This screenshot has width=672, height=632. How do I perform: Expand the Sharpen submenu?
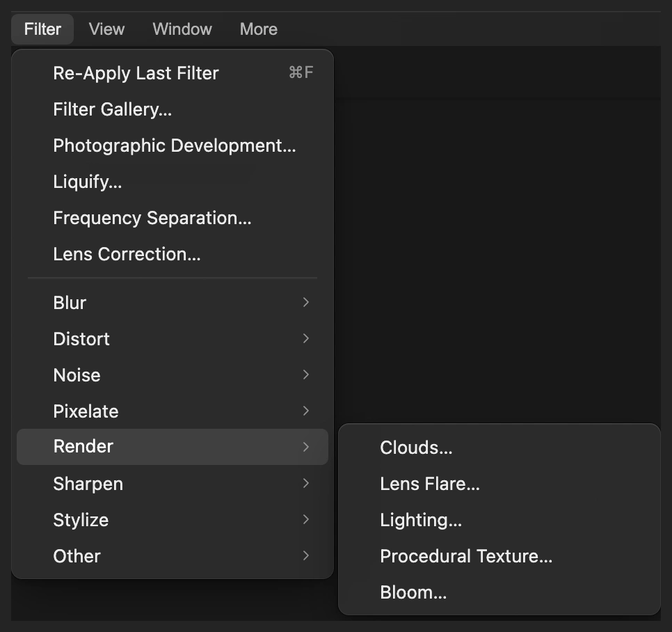[173, 484]
